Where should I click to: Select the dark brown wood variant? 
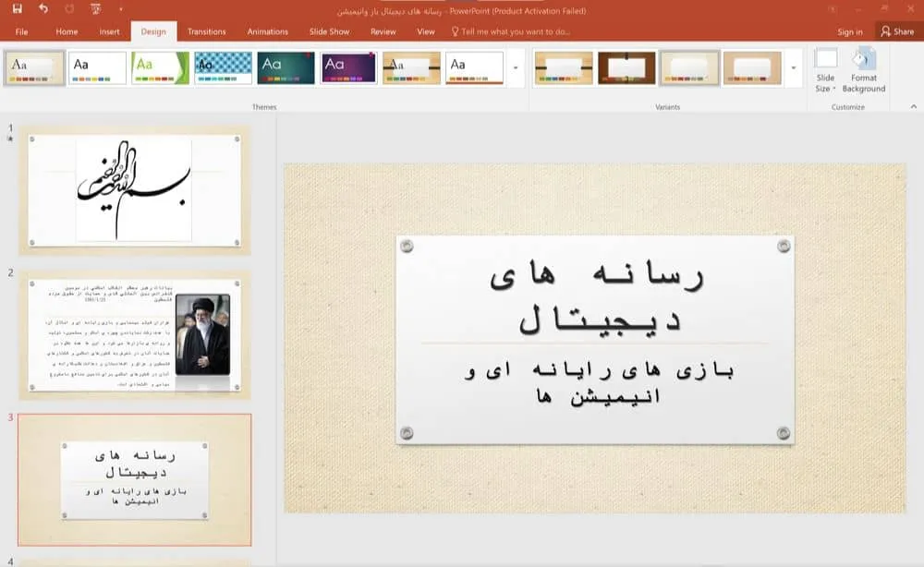click(626, 67)
